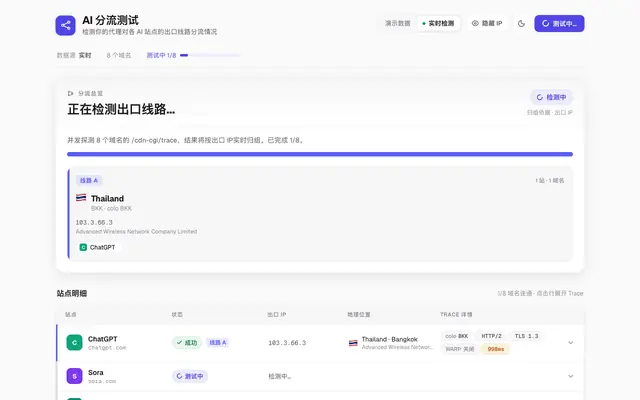This screenshot has height=400, width=640.
Task: Click the 线路 A badge in card
Action: click(89, 180)
